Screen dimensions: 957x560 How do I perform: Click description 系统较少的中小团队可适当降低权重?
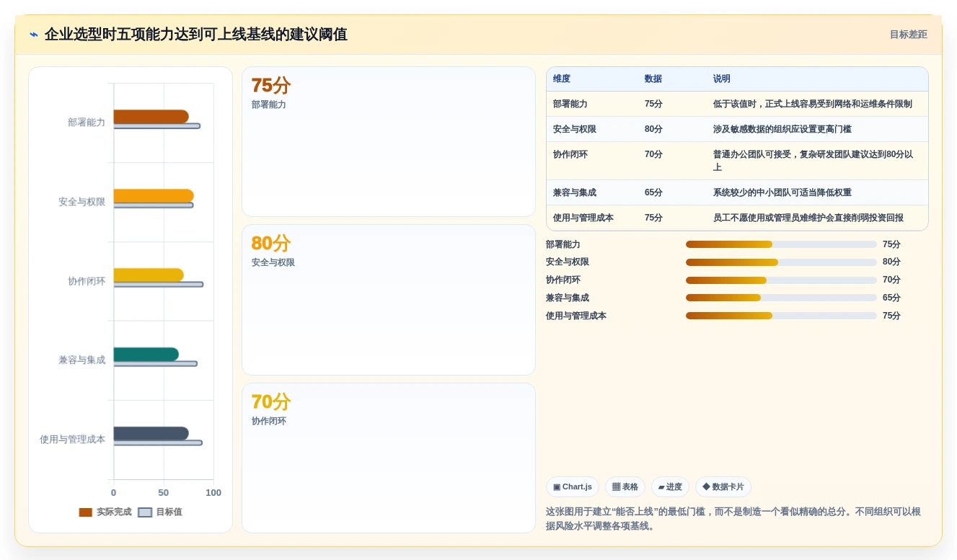(782, 192)
